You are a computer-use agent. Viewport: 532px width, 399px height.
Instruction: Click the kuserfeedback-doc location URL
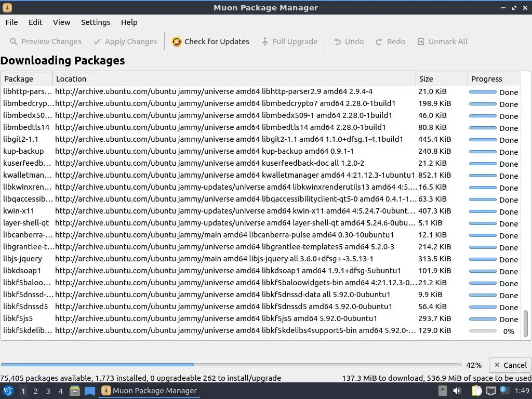click(209, 163)
